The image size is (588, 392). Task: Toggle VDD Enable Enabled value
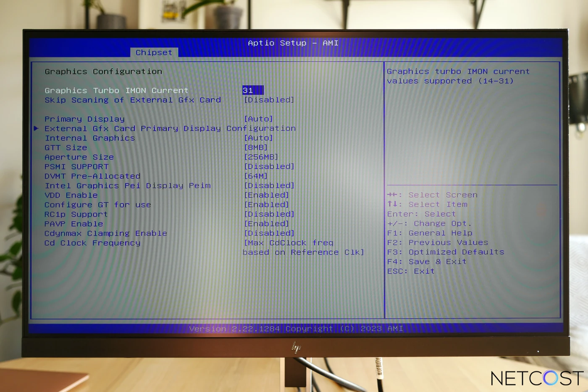pos(266,195)
